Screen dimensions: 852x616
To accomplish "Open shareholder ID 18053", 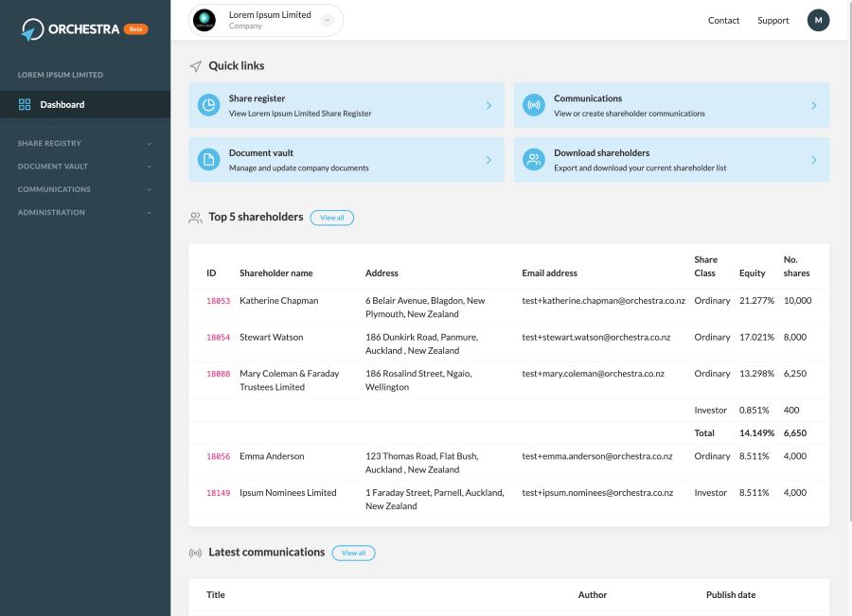I will point(218,301).
